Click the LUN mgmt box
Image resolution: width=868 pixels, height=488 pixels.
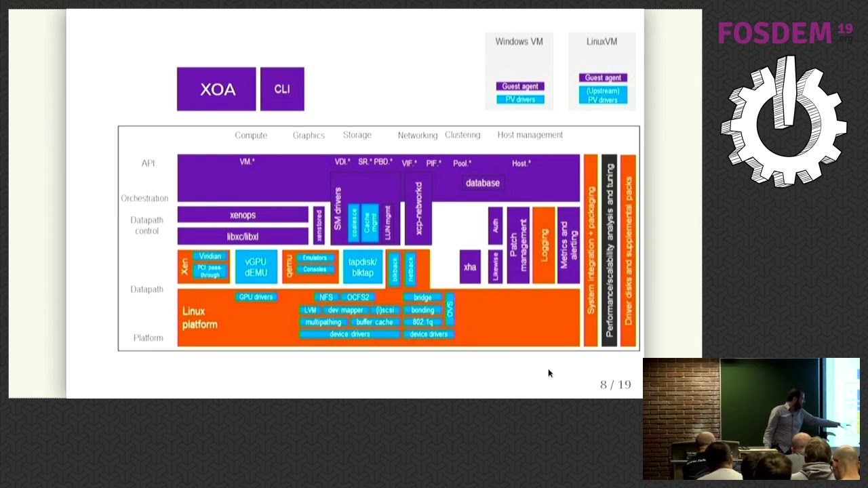coord(387,222)
